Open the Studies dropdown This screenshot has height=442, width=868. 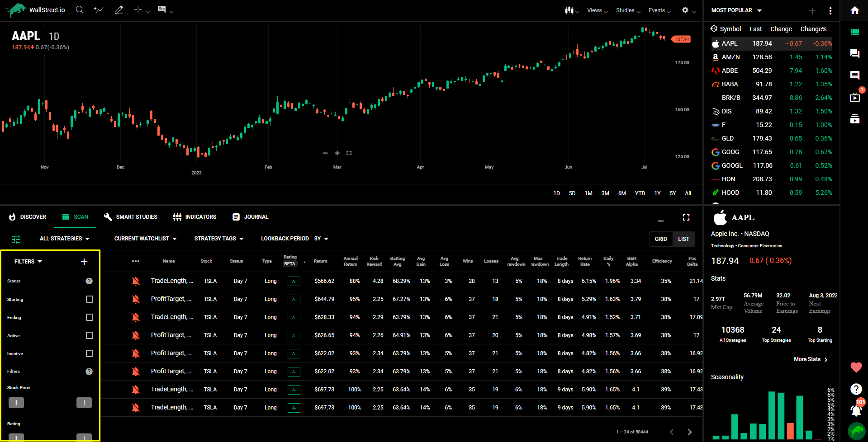point(628,10)
